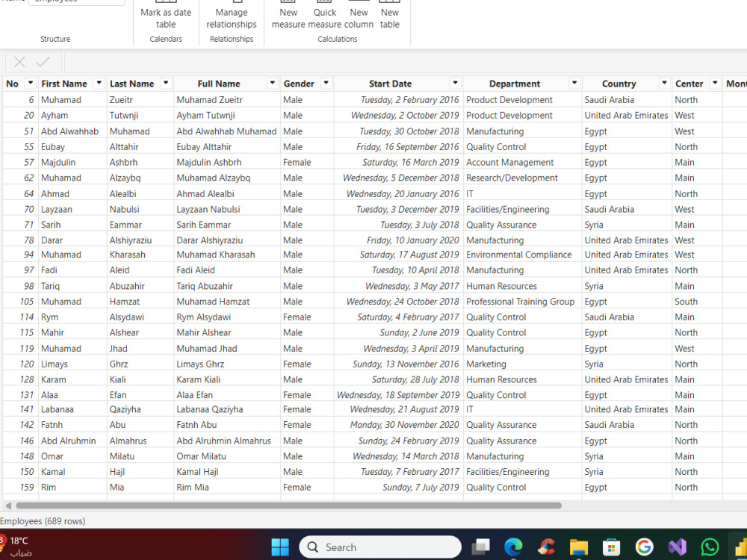Open the No column filter dropdown
The width and height of the screenshot is (747, 560).
[31, 83]
